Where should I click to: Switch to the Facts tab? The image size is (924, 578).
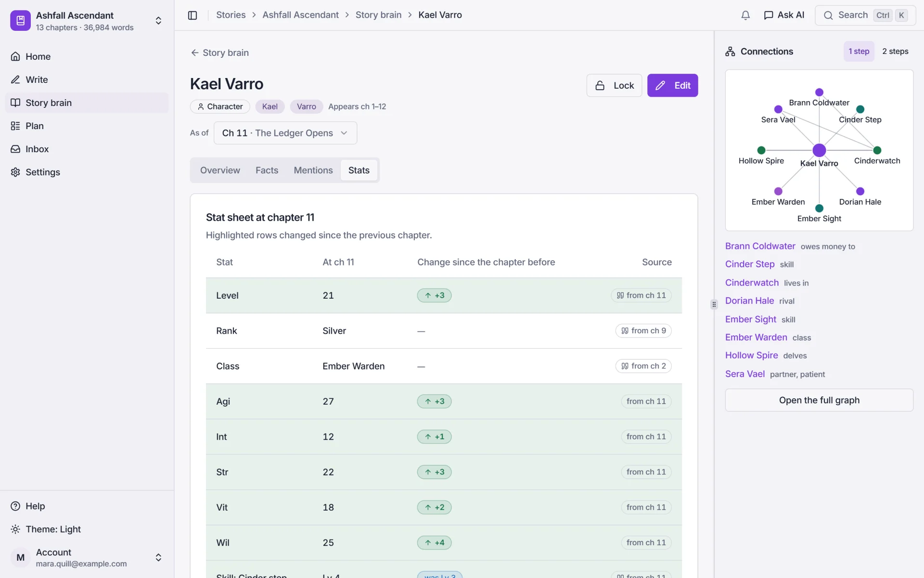[x=267, y=170]
